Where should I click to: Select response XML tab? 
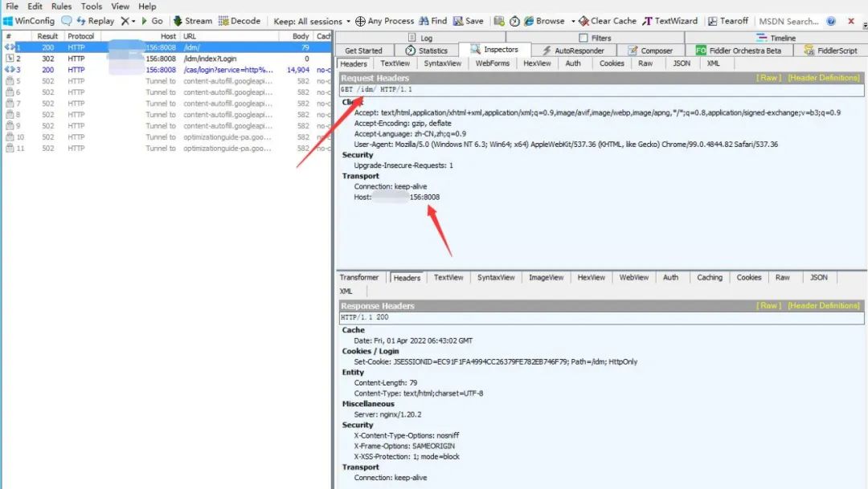click(x=346, y=291)
